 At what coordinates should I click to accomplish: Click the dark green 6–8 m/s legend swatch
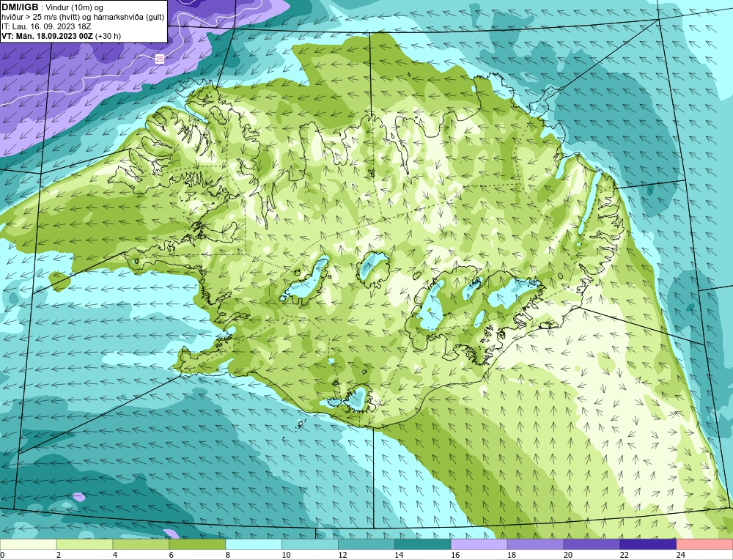[x=197, y=544]
